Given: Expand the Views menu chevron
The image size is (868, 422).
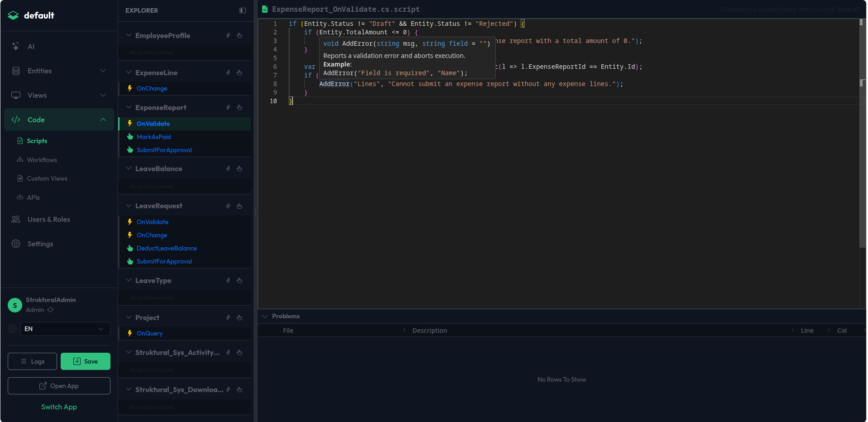Looking at the screenshot, I should 103,95.
